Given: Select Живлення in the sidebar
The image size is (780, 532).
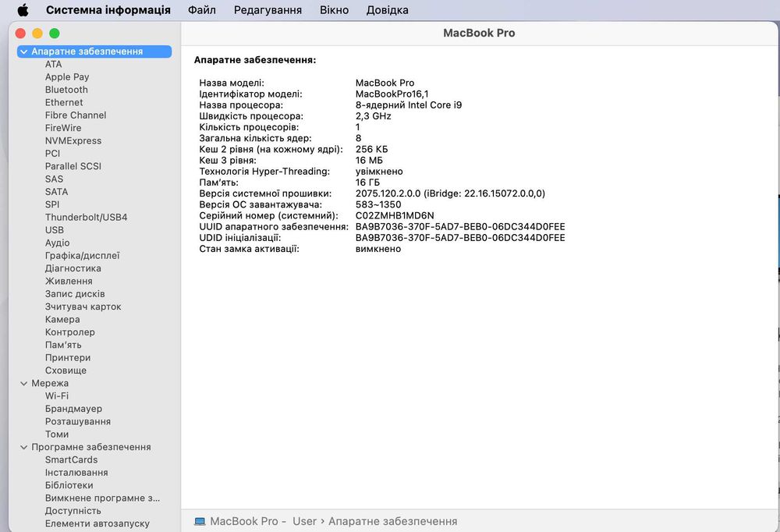Looking at the screenshot, I should [x=69, y=281].
